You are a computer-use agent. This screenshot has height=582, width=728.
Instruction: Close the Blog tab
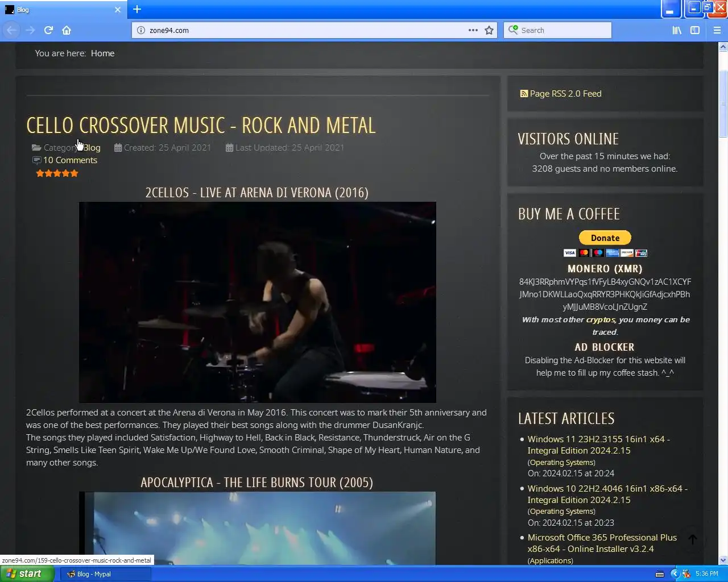click(x=117, y=10)
